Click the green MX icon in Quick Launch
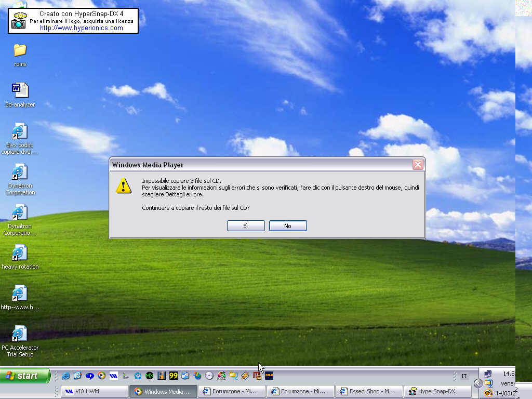Image resolution: width=532 pixels, height=399 pixels. coord(149,376)
